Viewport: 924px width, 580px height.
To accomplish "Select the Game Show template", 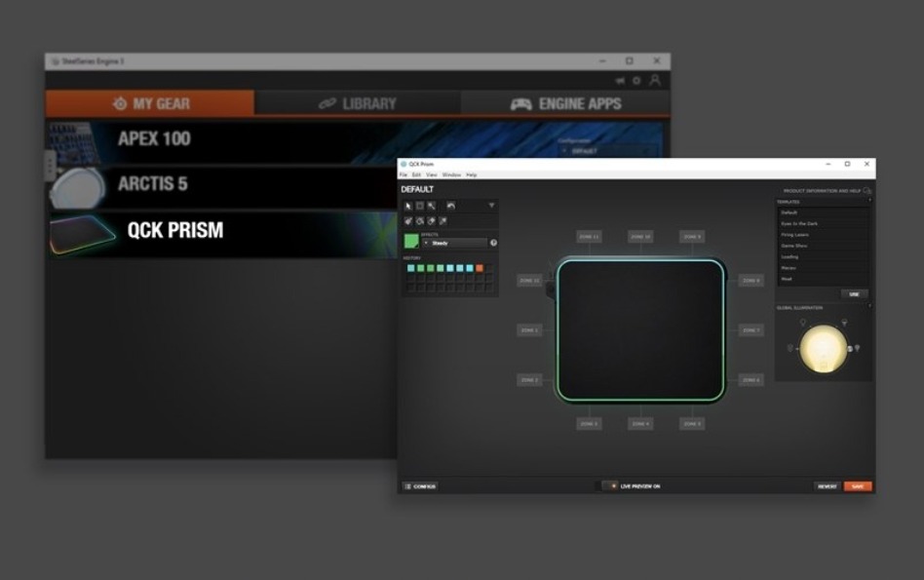I will coord(822,246).
